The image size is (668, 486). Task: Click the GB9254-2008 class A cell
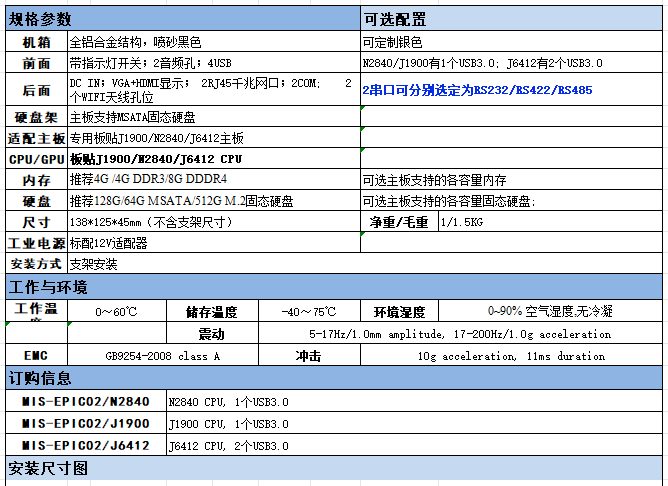coord(163,355)
